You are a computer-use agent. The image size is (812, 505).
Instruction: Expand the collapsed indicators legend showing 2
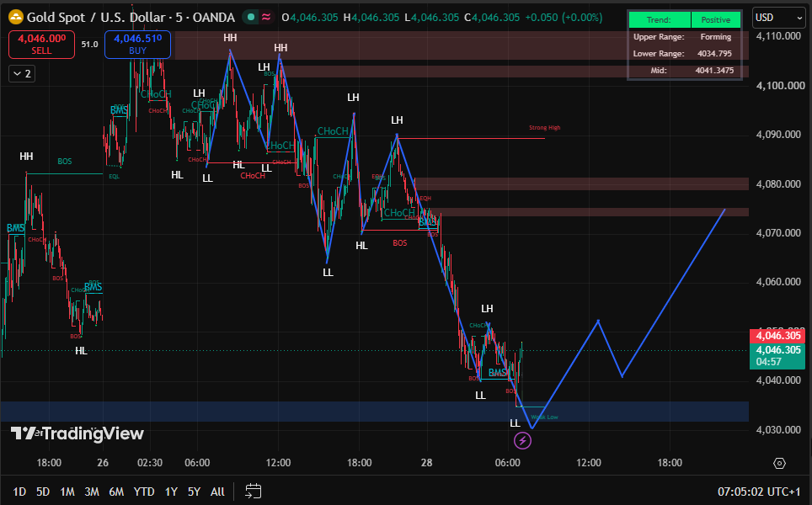pyautogui.click(x=22, y=74)
